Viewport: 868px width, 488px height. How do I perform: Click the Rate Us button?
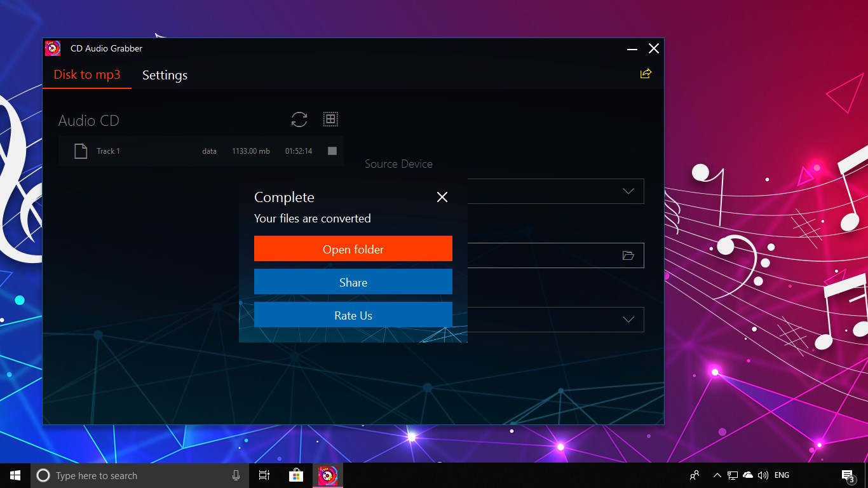tap(353, 315)
